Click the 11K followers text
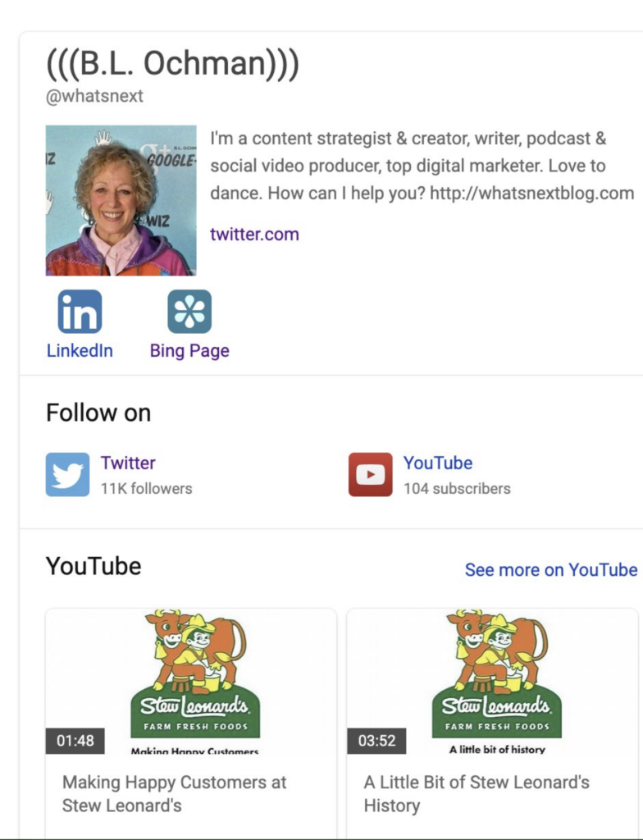 [146, 489]
